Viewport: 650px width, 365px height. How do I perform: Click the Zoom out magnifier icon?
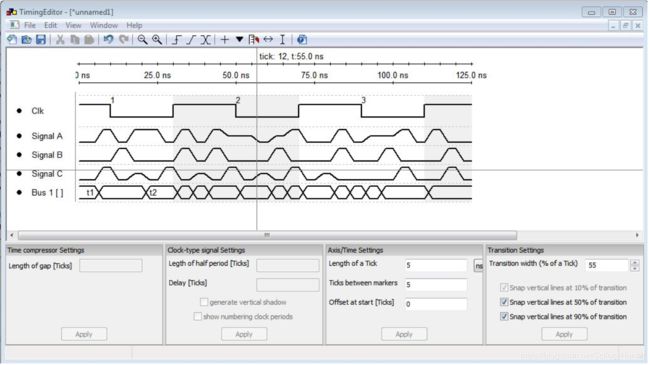pyautogui.click(x=142, y=39)
